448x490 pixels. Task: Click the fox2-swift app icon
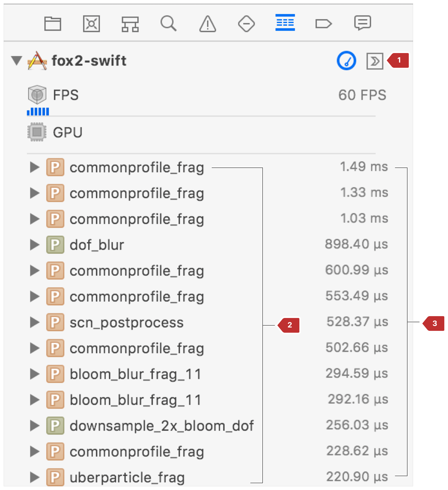(37, 61)
